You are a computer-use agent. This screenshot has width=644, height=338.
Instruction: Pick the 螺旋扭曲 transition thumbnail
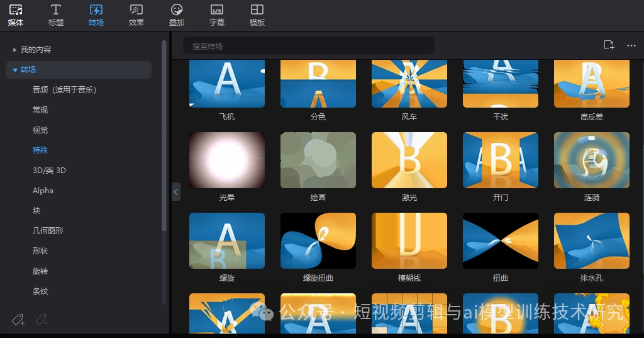coord(318,240)
